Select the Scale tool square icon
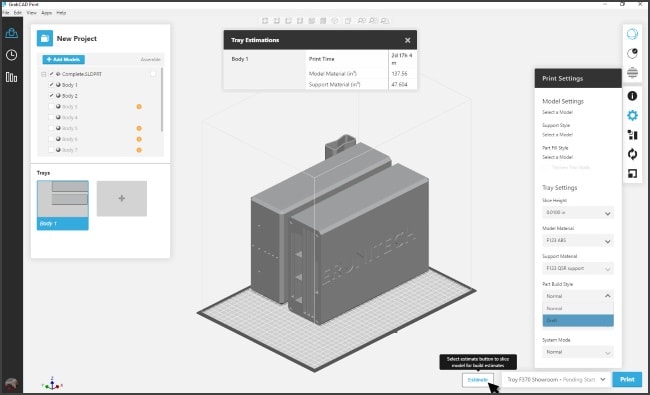Image resolution: width=650 pixels, height=395 pixels. pyautogui.click(x=632, y=174)
